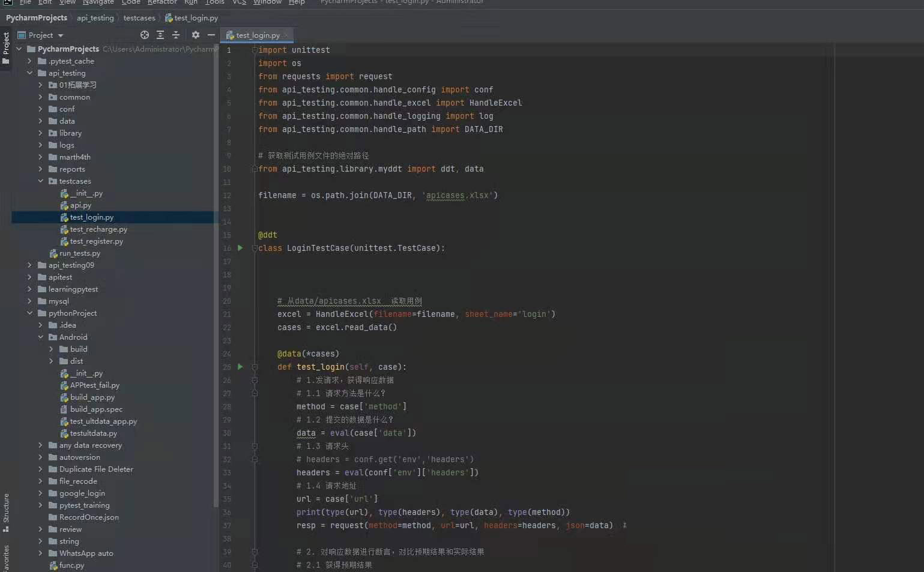924x572 pixels.
Task: Expand the api_testing09 folder
Action: click(29, 265)
